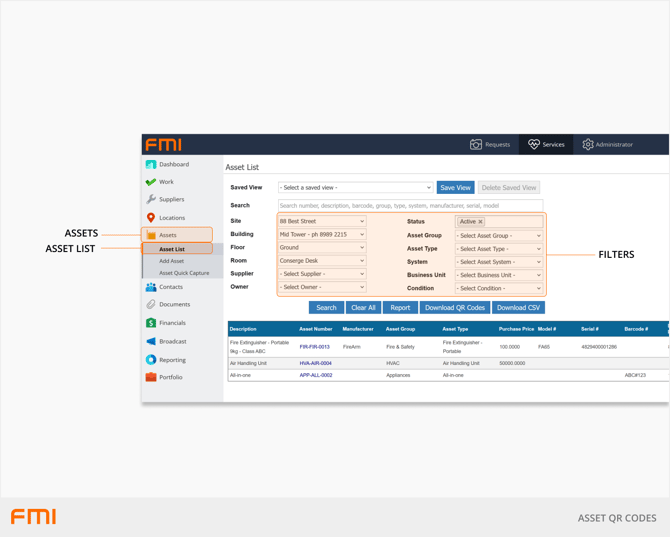Screen dimensions: 670x537
Task: Select Add Asset in the sidebar
Action: click(x=171, y=261)
